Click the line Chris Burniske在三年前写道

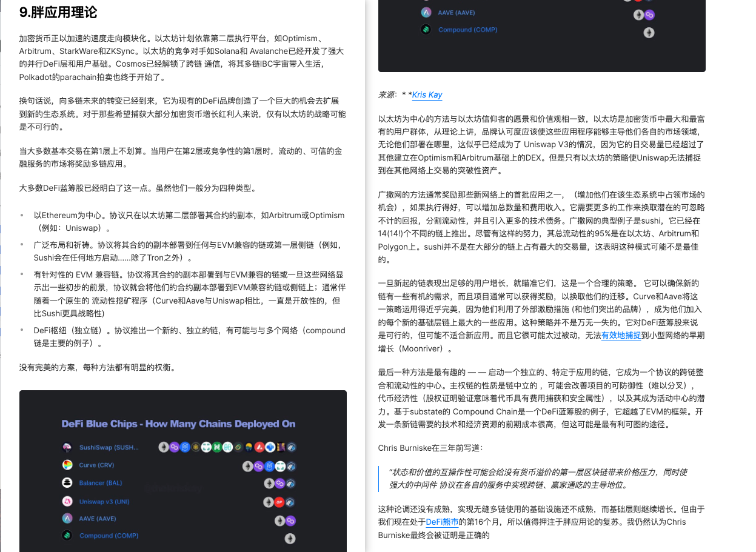pos(431,448)
